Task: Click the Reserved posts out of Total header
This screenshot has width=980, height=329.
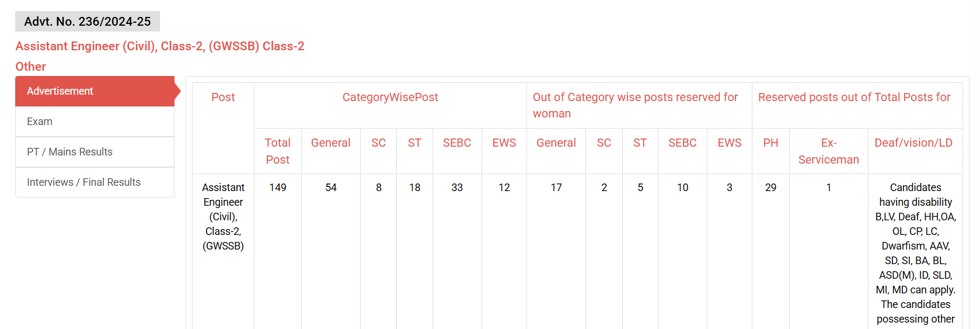Action: point(854,98)
